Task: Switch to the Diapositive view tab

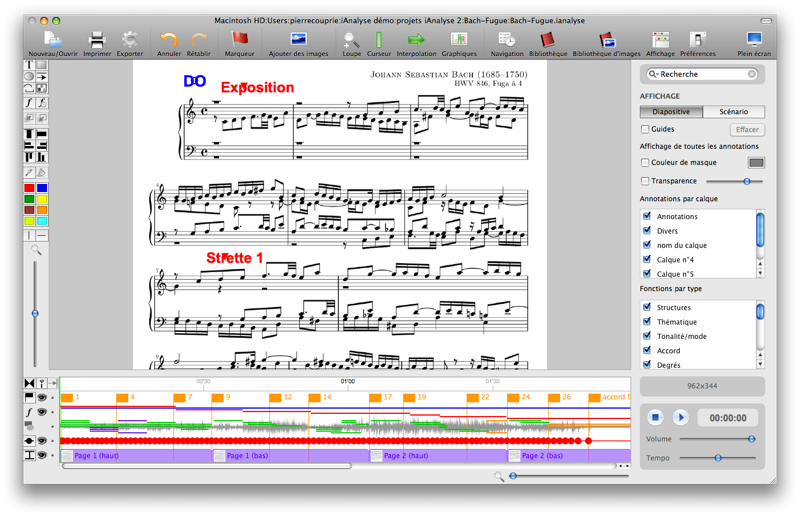Action: point(671,112)
